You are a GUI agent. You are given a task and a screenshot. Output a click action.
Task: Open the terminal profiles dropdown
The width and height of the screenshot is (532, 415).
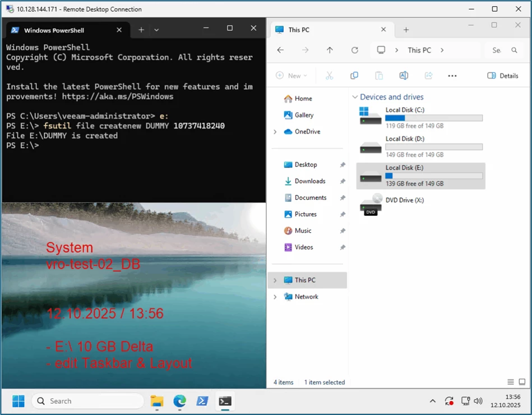pyautogui.click(x=156, y=30)
